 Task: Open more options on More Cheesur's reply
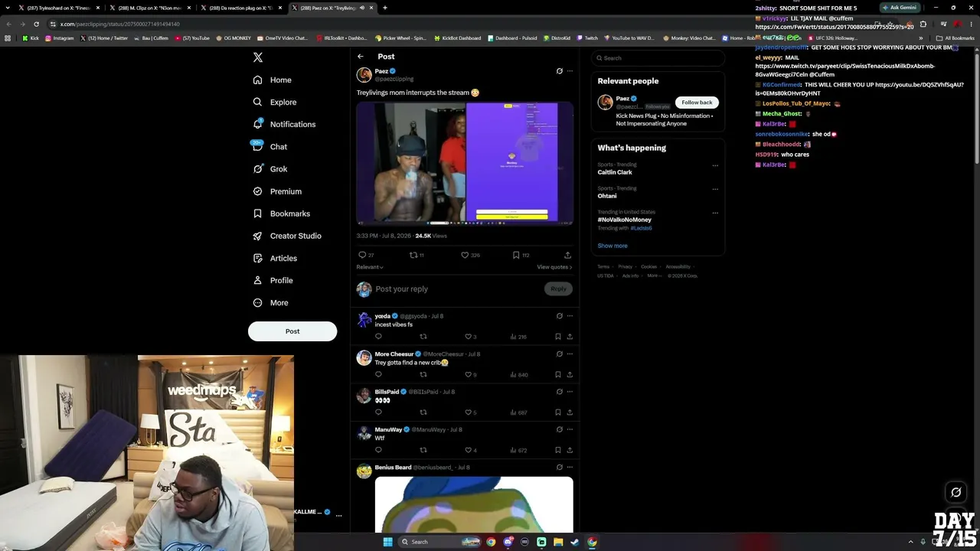[570, 354]
